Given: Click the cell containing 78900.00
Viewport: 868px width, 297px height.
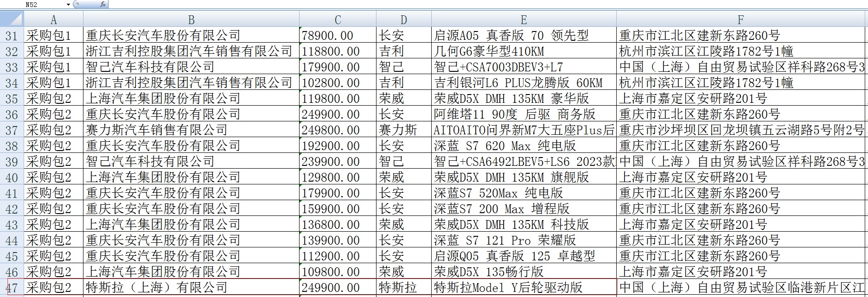Looking at the screenshot, I should [x=338, y=36].
